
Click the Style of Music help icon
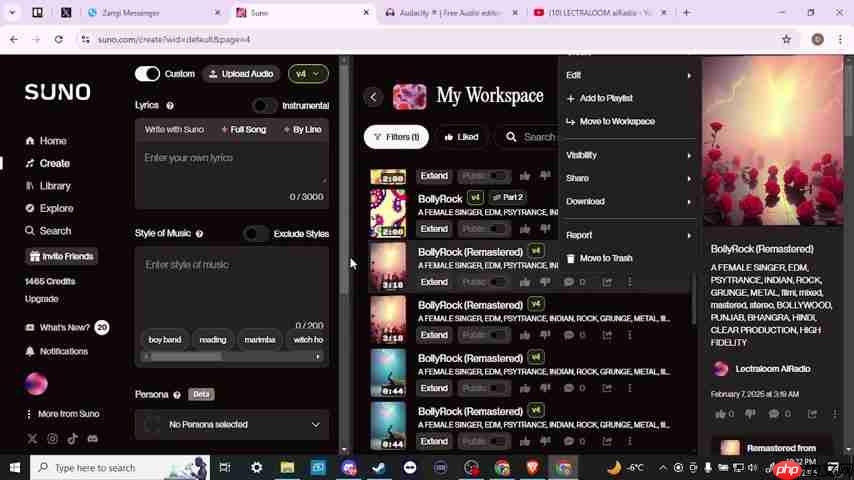[199, 234]
